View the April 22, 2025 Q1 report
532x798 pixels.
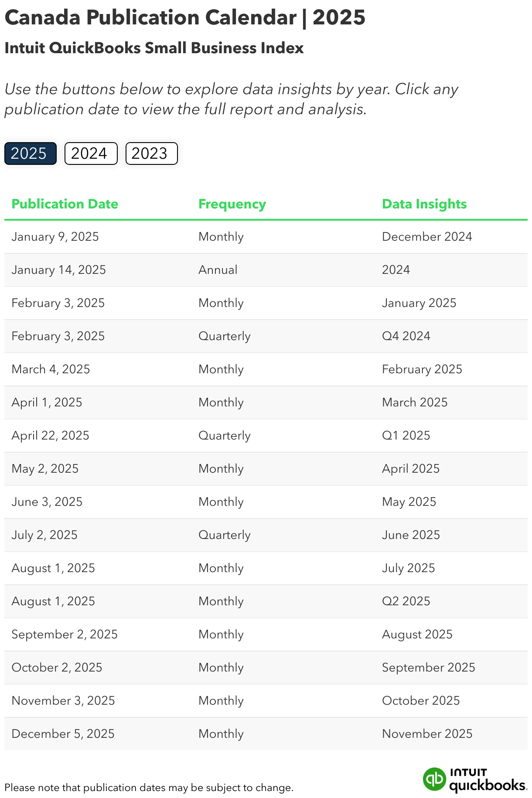click(x=50, y=435)
